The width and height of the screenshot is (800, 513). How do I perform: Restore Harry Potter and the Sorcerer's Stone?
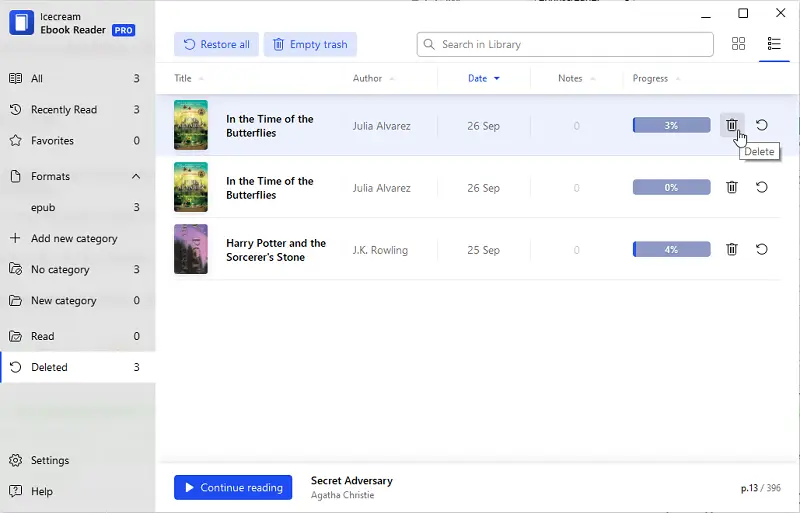(761, 249)
